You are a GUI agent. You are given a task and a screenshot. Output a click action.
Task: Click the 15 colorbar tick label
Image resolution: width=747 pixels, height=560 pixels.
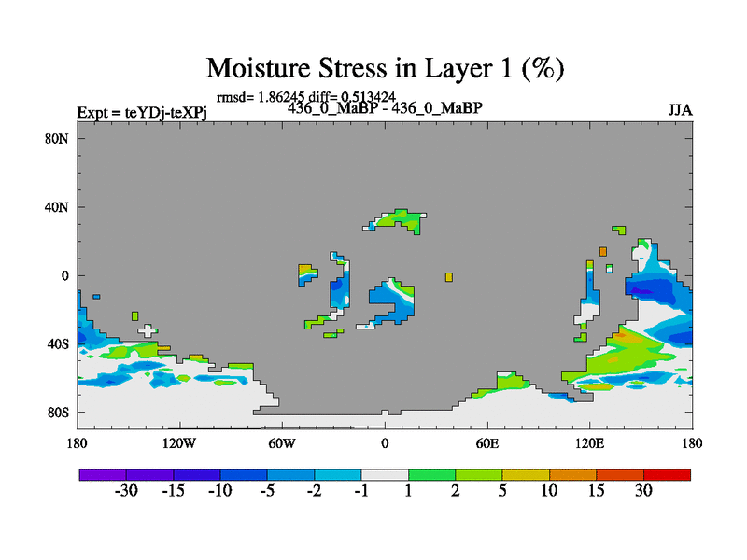pyautogui.click(x=597, y=492)
